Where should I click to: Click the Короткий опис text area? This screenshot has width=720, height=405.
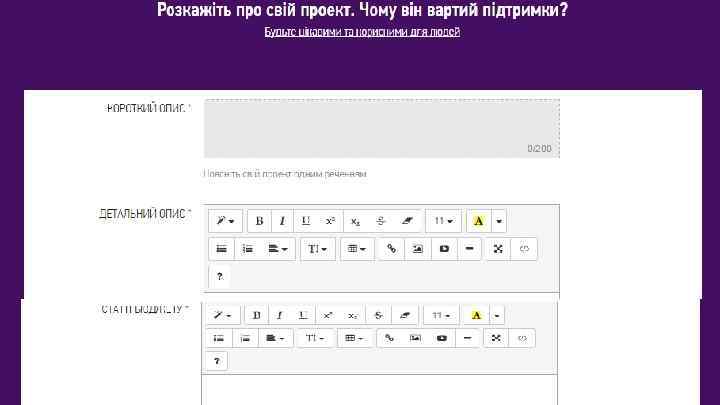tap(382, 129)
